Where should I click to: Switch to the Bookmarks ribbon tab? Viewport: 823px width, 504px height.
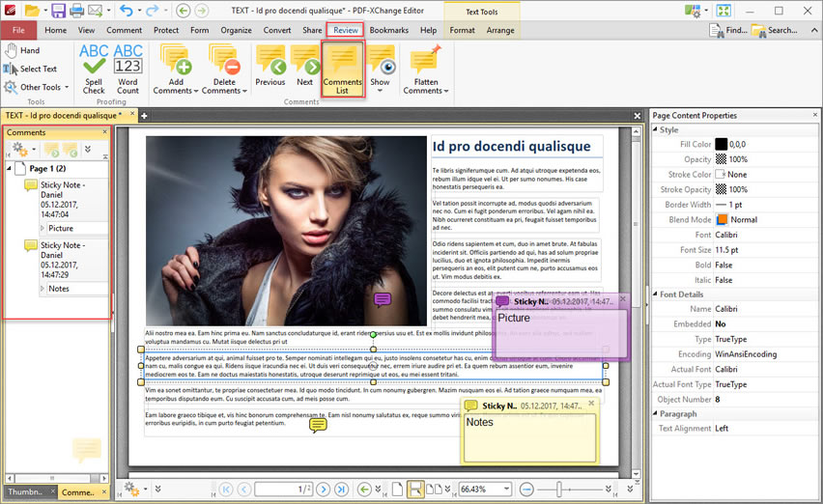(388, 30)
